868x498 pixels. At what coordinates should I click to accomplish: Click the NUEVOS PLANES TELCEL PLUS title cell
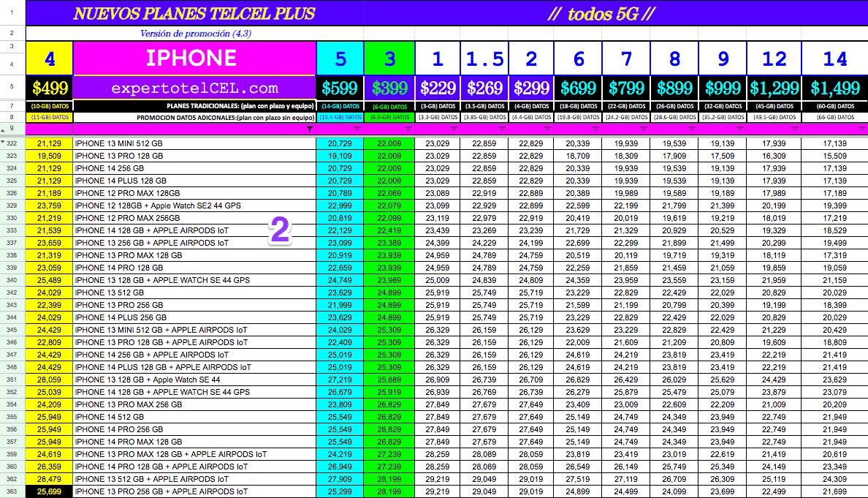194,13
